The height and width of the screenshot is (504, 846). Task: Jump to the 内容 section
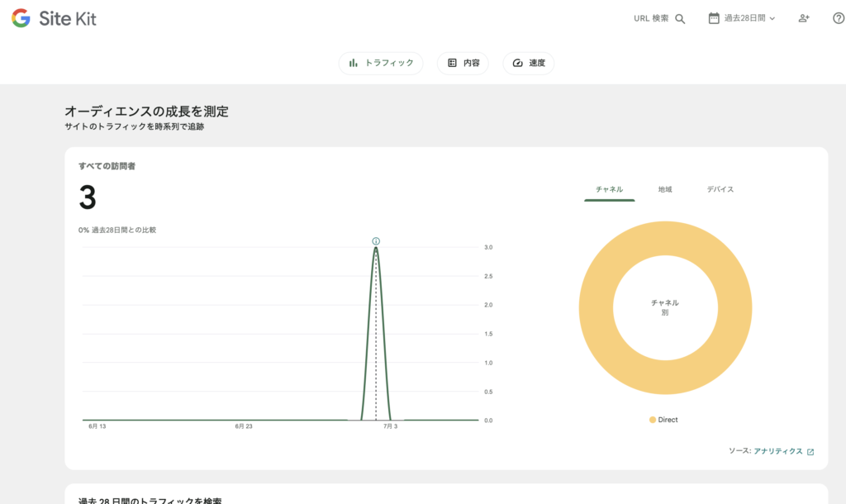click(463, 63)
